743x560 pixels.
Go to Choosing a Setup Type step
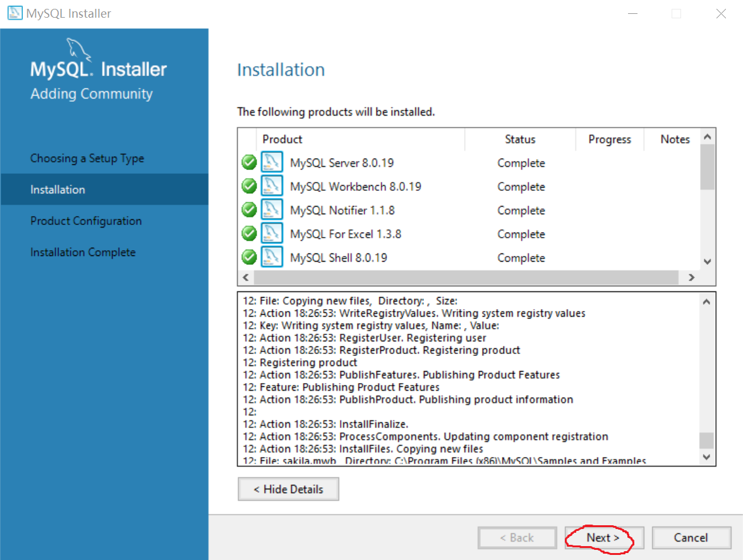[87, 159]
